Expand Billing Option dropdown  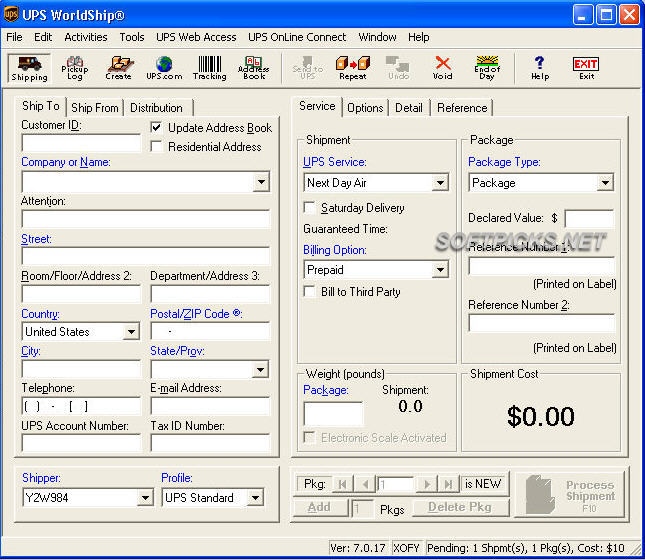pyautogui.click(x=440, y=270)
